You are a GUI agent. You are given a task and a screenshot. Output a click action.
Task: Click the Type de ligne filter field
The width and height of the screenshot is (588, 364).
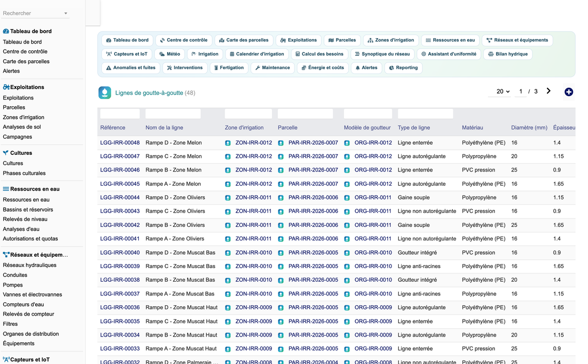425,114
